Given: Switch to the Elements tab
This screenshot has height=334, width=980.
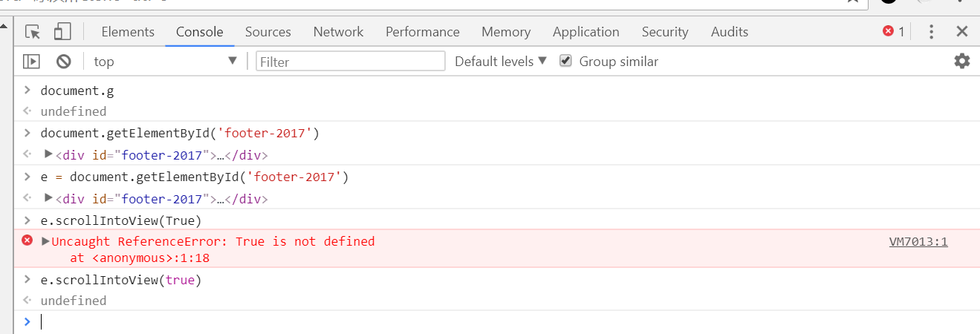Looking at the screenshot, I should pyautogui.click(x=128, y=32).
